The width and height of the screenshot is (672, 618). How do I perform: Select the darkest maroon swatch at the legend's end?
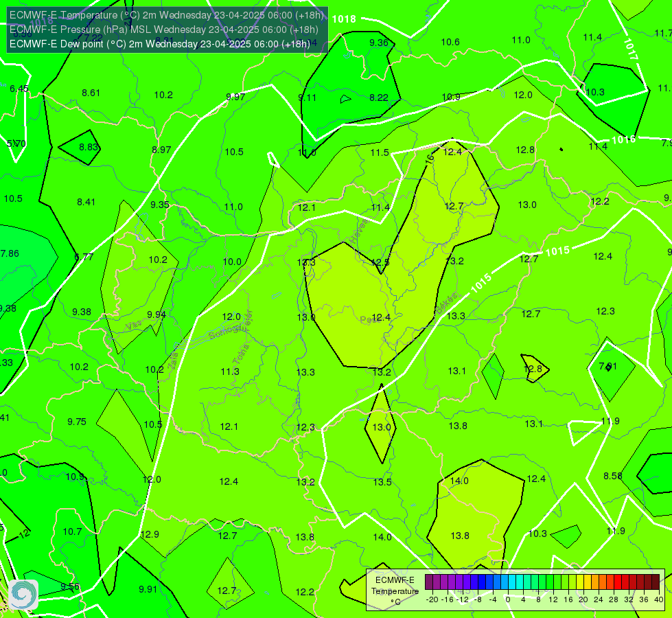[656, 582]
